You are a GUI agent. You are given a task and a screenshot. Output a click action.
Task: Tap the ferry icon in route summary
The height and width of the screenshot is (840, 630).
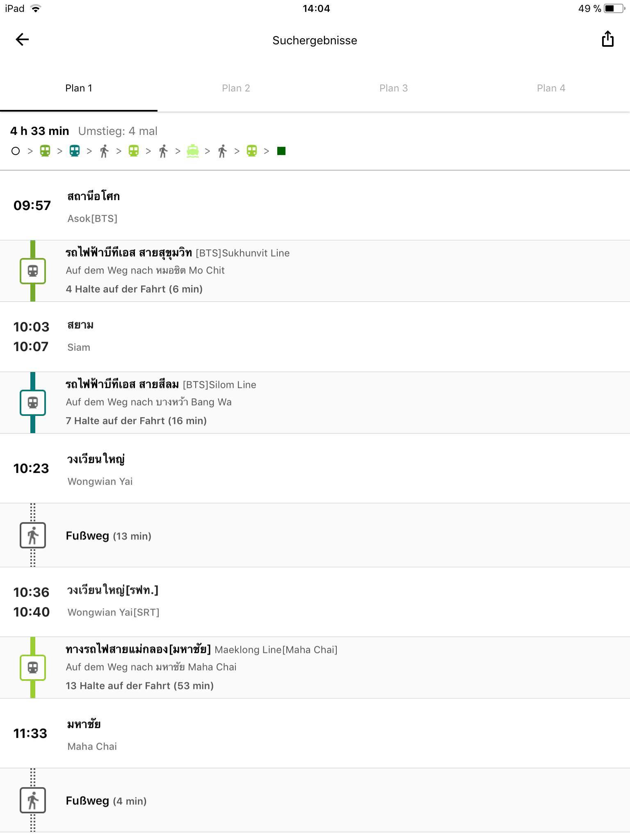pos(193,151)
